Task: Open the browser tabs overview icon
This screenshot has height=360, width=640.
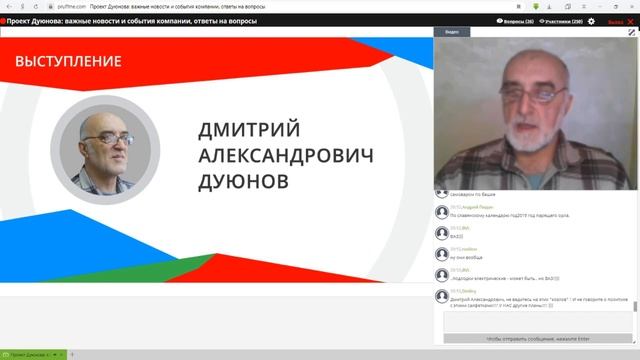Action: [x=568, y=7]
